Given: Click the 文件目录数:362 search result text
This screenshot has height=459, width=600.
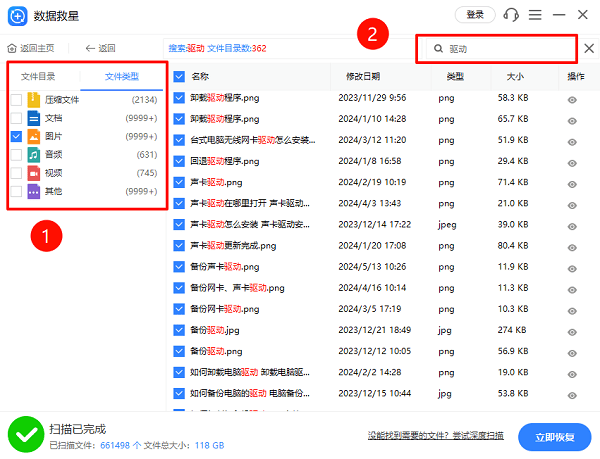Looking at the screenshot, I should click(x=237, y=49).
